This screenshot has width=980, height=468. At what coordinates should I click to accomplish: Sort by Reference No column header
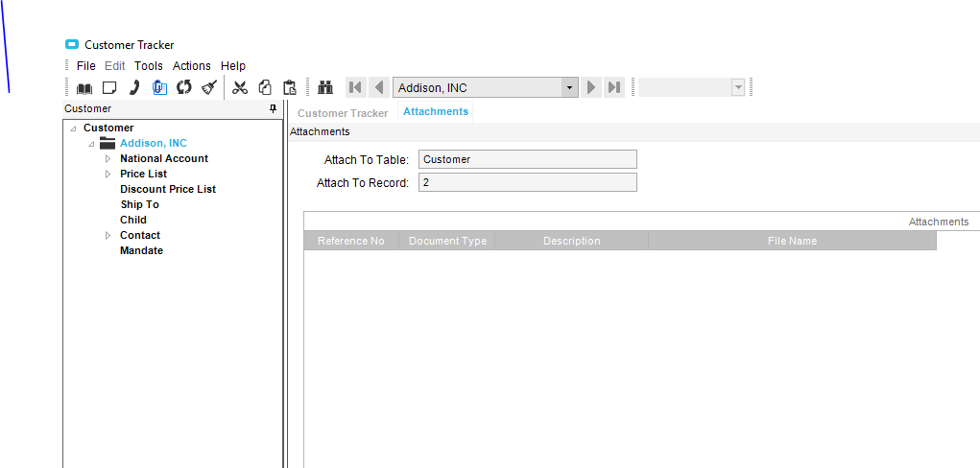pyautogui.click(x=351, y=241)
